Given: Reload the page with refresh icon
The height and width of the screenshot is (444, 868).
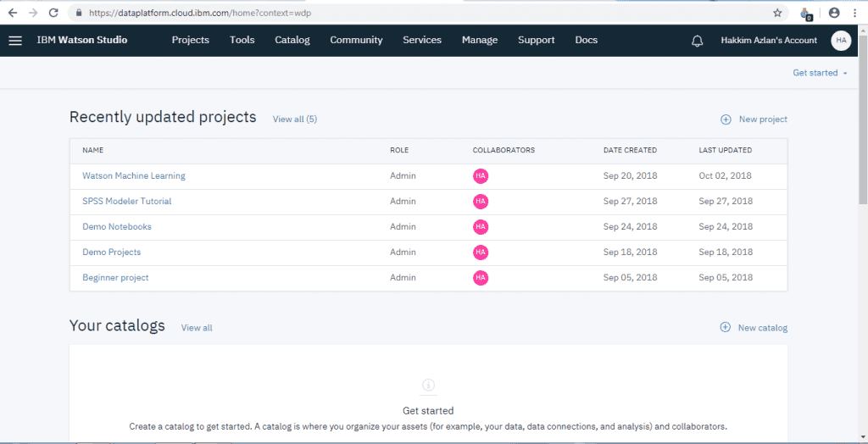Looking at the screenshot, I should coord(53,13).
